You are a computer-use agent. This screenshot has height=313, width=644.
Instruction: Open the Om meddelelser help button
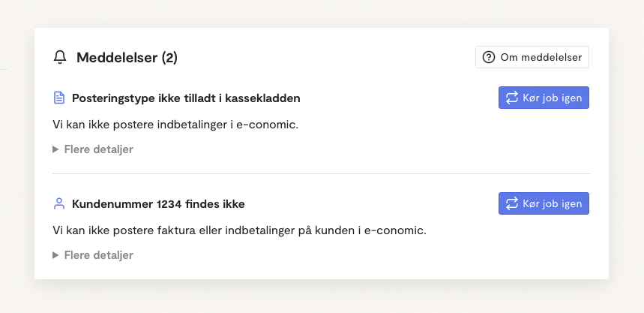click(x=532, y=58)
